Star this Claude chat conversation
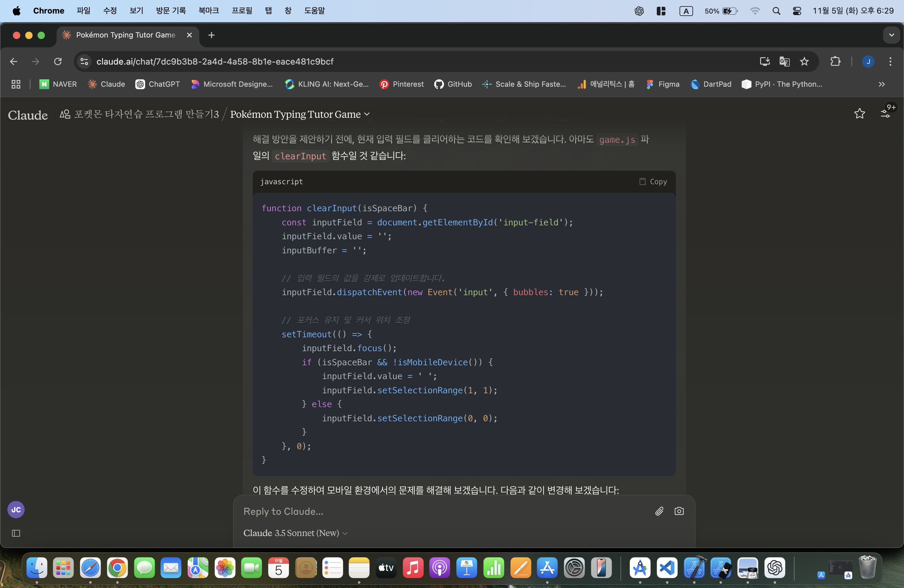Viewport: 904px width, 588px height. point(859,113)
